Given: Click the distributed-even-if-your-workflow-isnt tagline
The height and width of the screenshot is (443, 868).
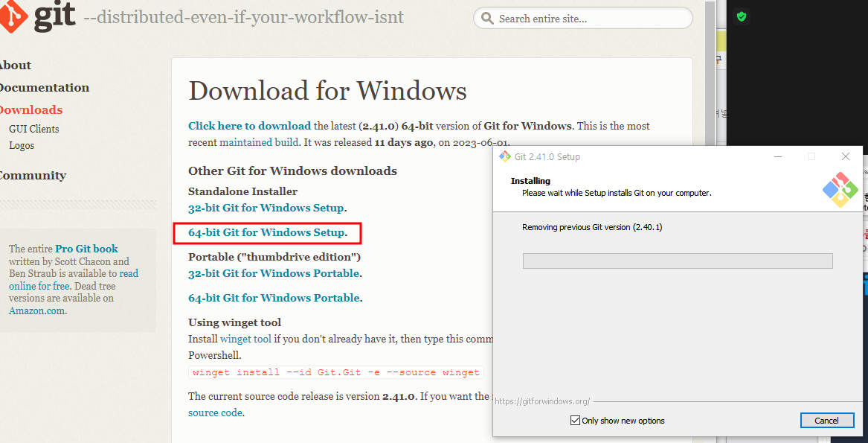Looking at the screenshot, I should pos(243,18).
